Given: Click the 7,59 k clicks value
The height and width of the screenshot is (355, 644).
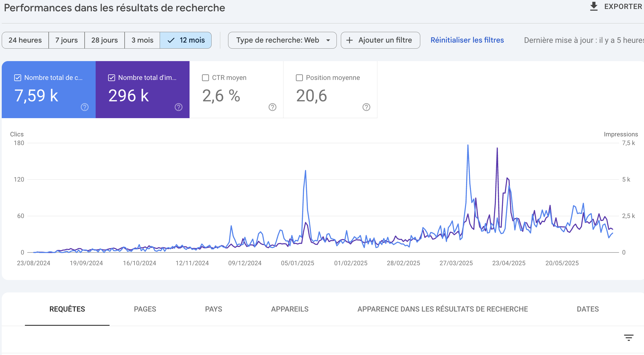Looking at the screenshot, I should pyautogui.click(x=36, y=96).
